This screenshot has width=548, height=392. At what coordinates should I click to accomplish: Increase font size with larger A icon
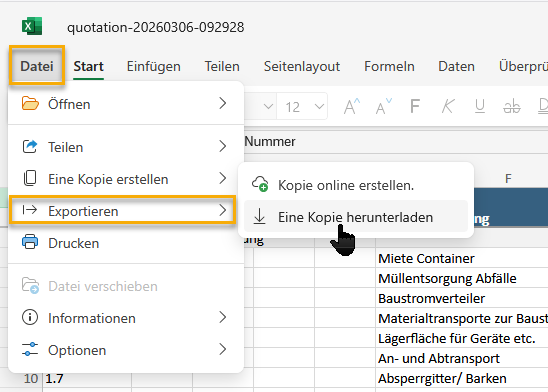[352, 106]
